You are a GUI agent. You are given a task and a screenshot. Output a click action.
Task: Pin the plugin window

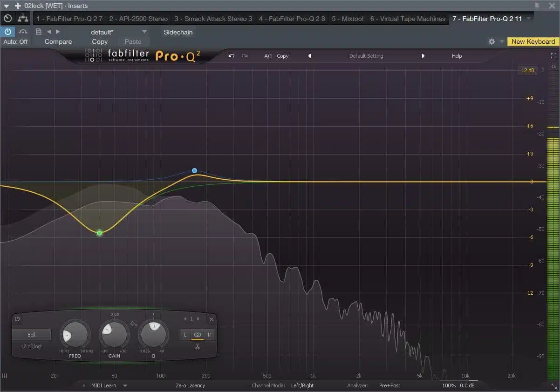point(537,6)
